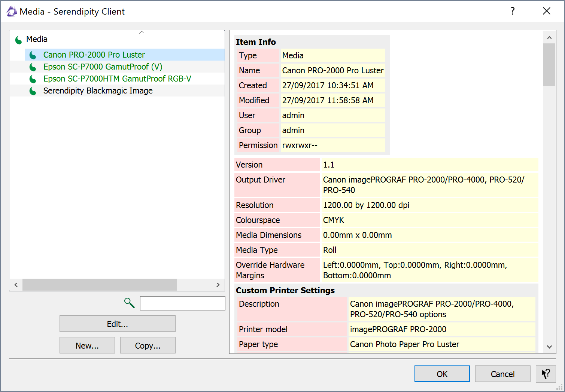The image size is (565, 392).
Task: Click the context-help pointer icon near Cancel
Action: [546, 374]
